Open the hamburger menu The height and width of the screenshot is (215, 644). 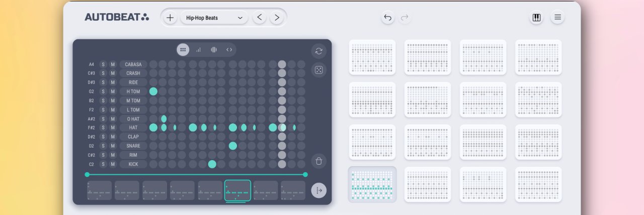coord(557,18)
